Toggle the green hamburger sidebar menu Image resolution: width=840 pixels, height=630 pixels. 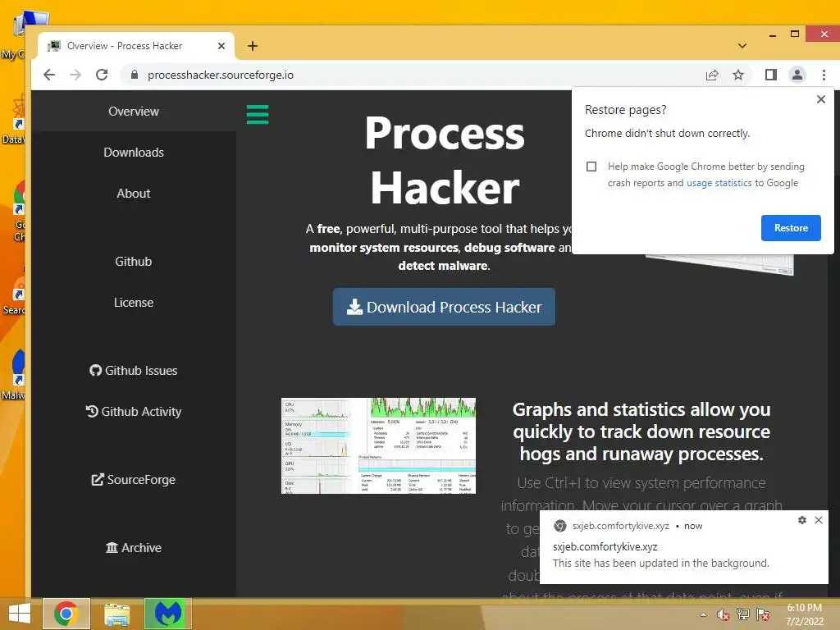point(258,115)
